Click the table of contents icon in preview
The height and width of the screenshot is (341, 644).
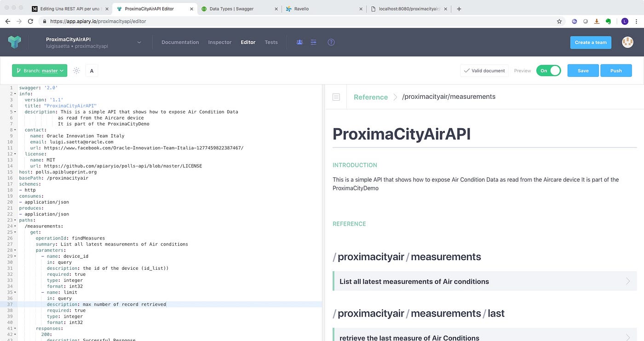336,97
